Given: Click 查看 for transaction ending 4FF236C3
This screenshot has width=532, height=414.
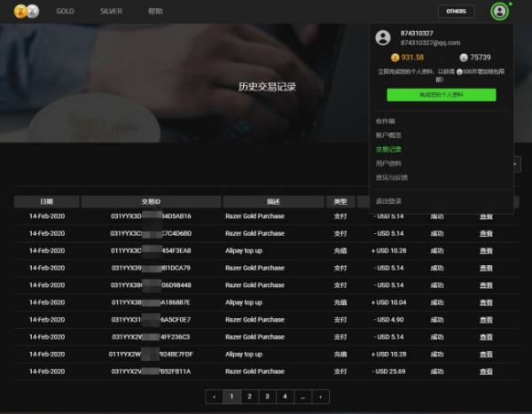Looking at the screenshot, I should click(486, 337).
